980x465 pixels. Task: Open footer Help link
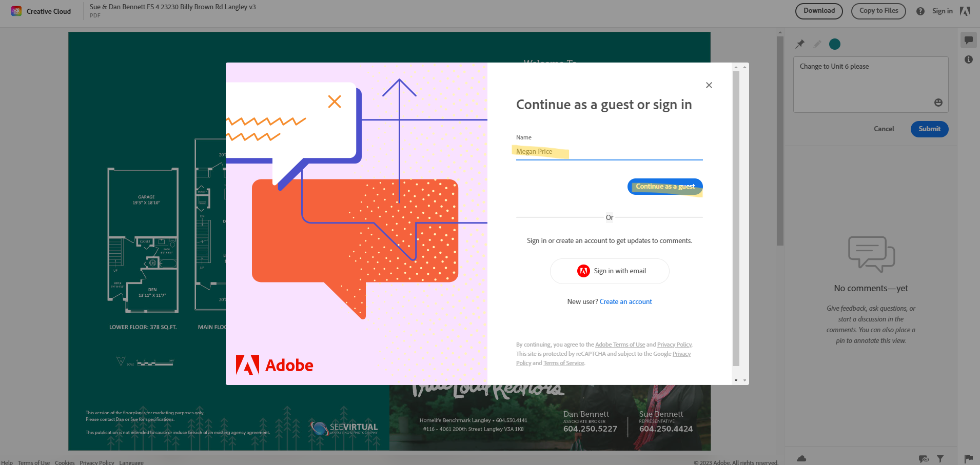pyautogui.click(x=7, y=462)
